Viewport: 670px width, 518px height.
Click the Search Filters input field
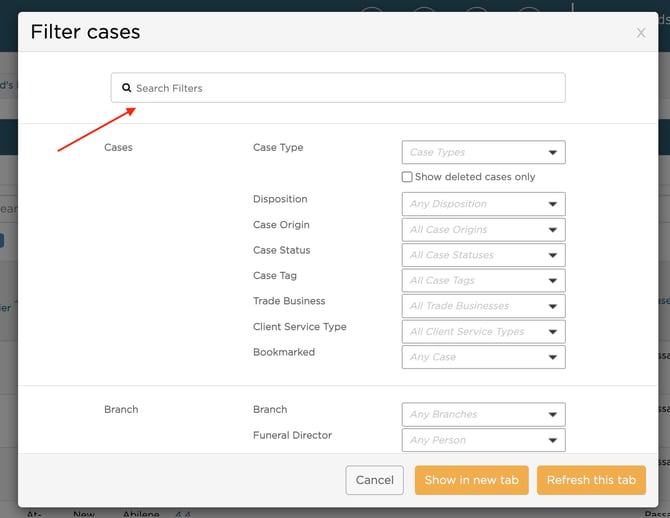[338, 88]
